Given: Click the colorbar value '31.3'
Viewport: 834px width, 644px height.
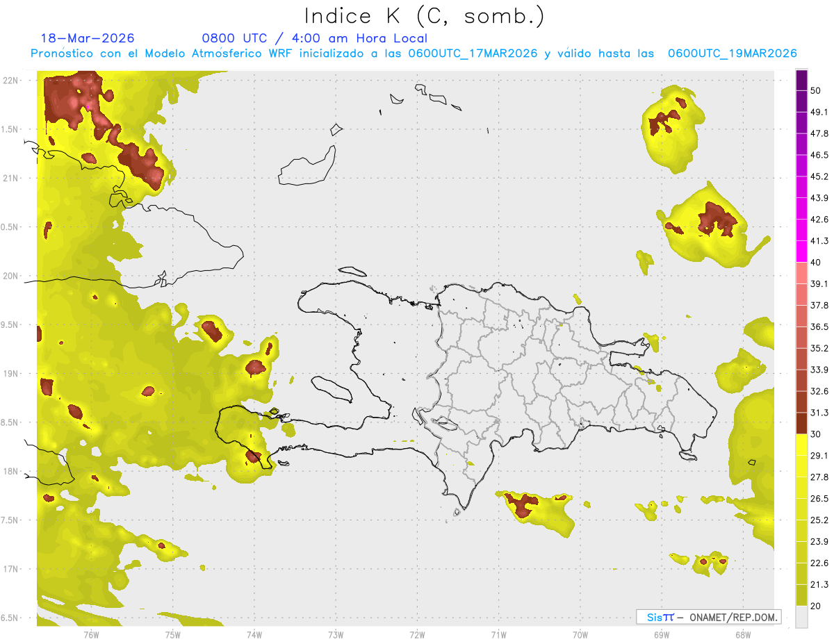Looking at the screenshot, I should [819, 413].
